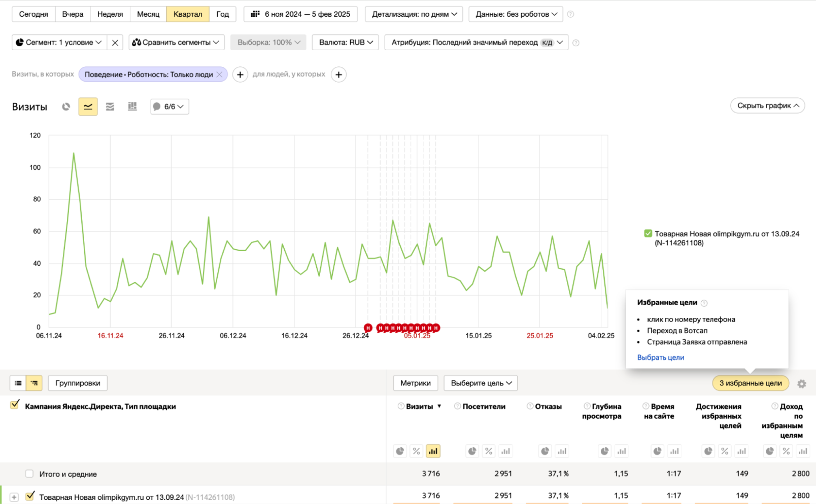Check the Итого и средние row checkbox
The width and height of the screenshot is (816, 504).
[x=29, y=474]
